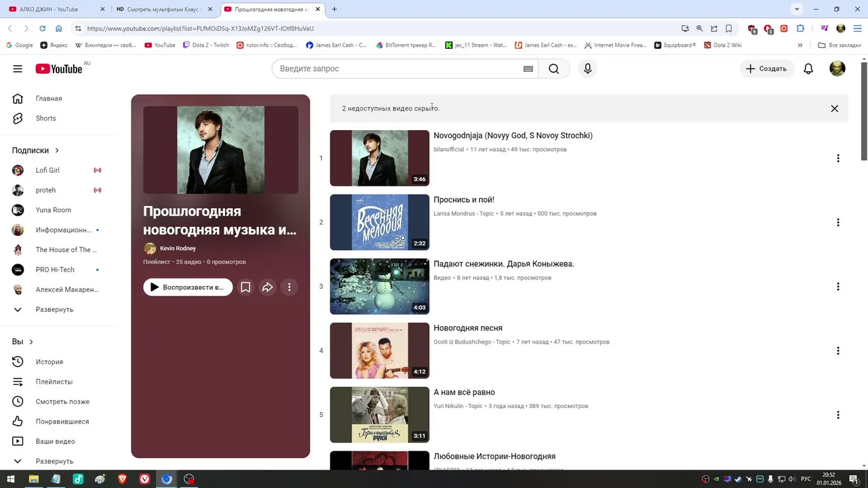Open Википедия bookmark
This screenshot has width=868, height=488.
coord(105,45)
